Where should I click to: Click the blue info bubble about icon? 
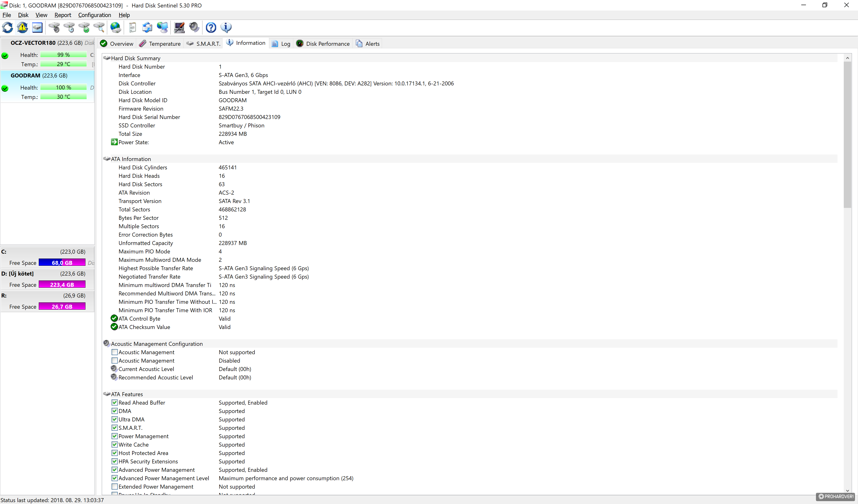click(x=226, y=27)
